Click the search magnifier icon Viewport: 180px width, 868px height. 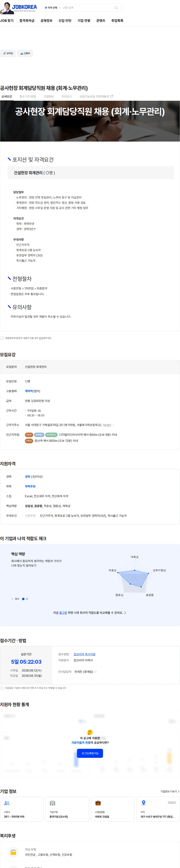[116, 8]
